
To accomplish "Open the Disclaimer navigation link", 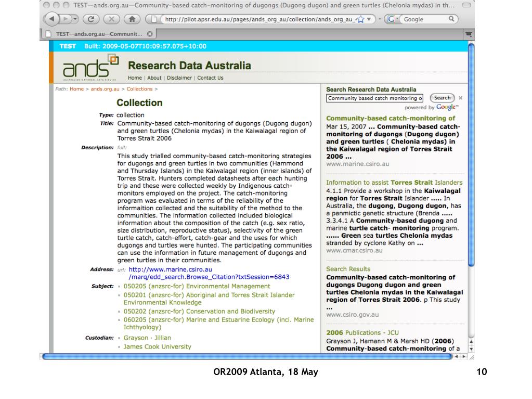I will coord(179,78).
